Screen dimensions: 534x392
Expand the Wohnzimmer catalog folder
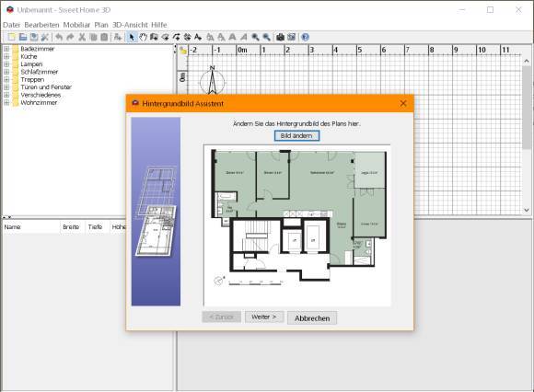click(x=6, y=102)
